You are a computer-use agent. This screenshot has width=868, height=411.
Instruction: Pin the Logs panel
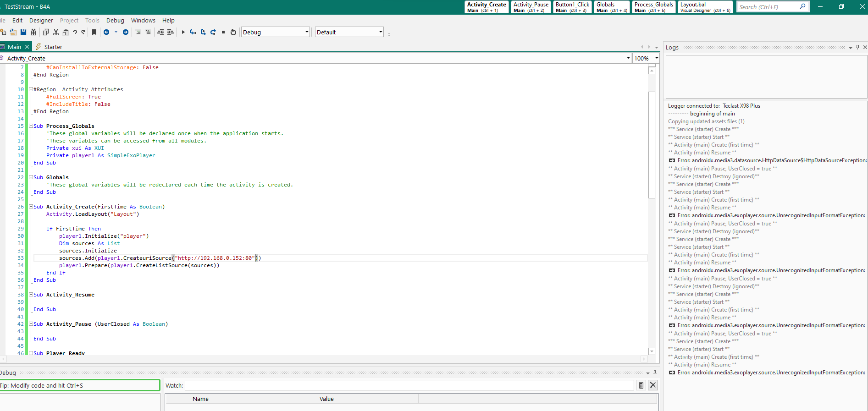(x=857, y=47)
